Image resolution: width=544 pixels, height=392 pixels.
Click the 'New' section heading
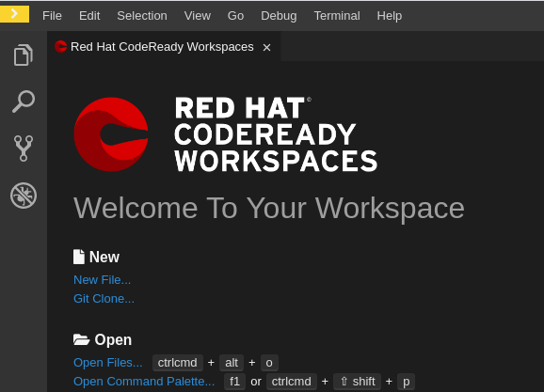point(104,257)
